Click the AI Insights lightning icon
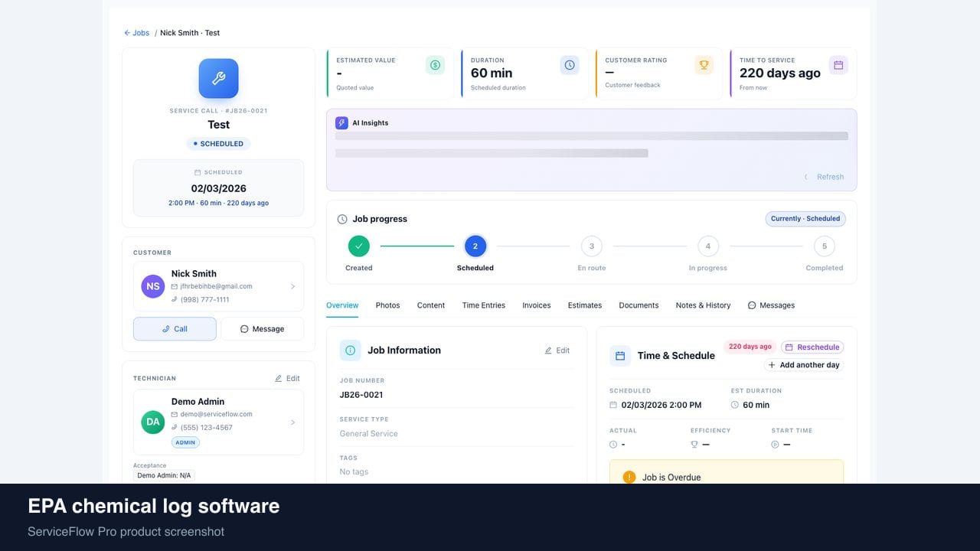The height and width of the screenshot is (551, 980). click(341, 122)
